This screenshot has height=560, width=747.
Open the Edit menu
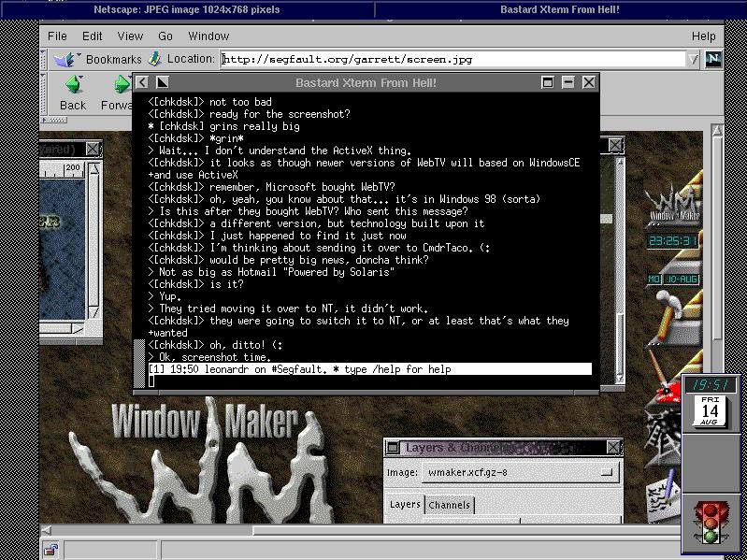coord(92,36)
